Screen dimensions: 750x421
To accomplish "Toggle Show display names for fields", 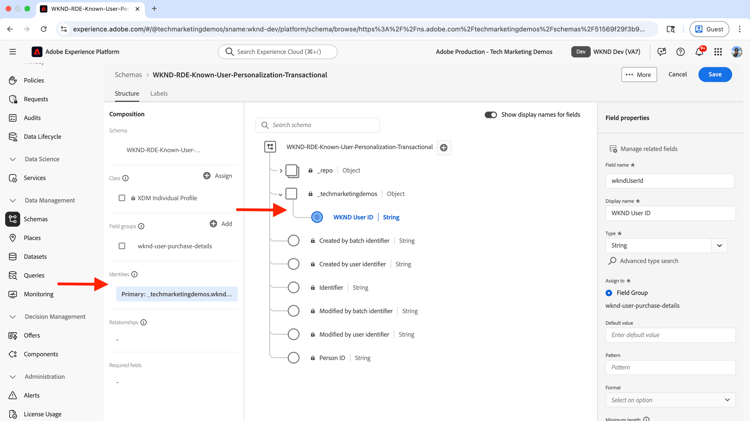I will (491, 115).
